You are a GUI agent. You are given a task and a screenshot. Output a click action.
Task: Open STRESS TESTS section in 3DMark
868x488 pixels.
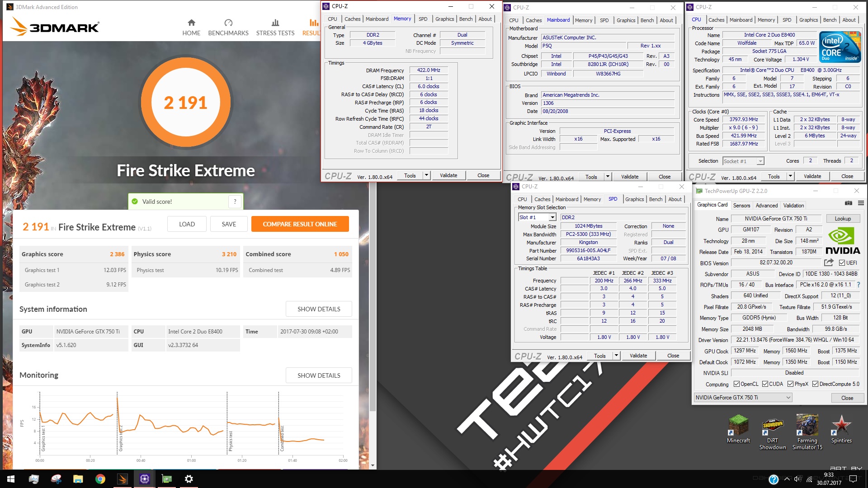pyautogui.click(x=275, y=28)
